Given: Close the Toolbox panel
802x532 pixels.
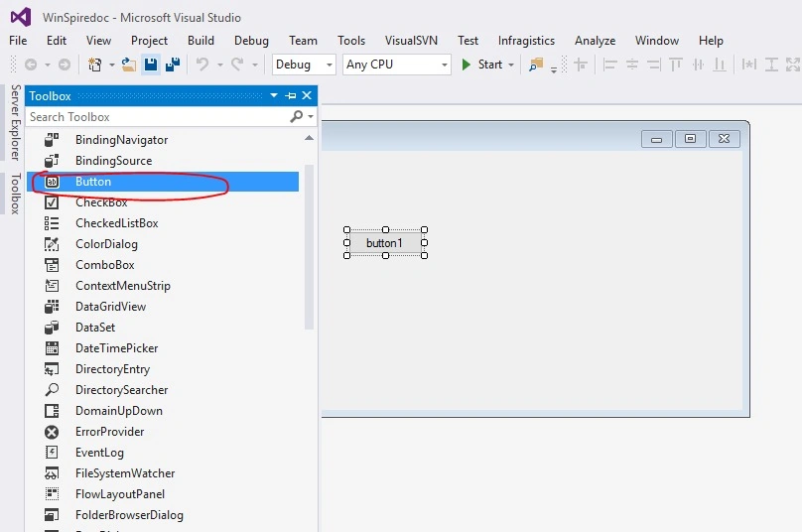Looking at the screenshot, I should tap(307, 95).
